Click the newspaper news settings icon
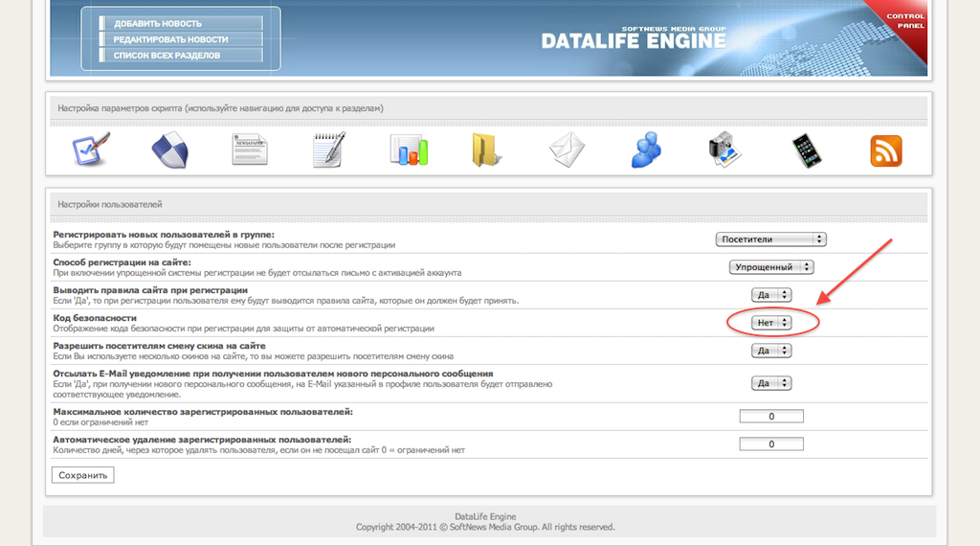 [249, 150]
